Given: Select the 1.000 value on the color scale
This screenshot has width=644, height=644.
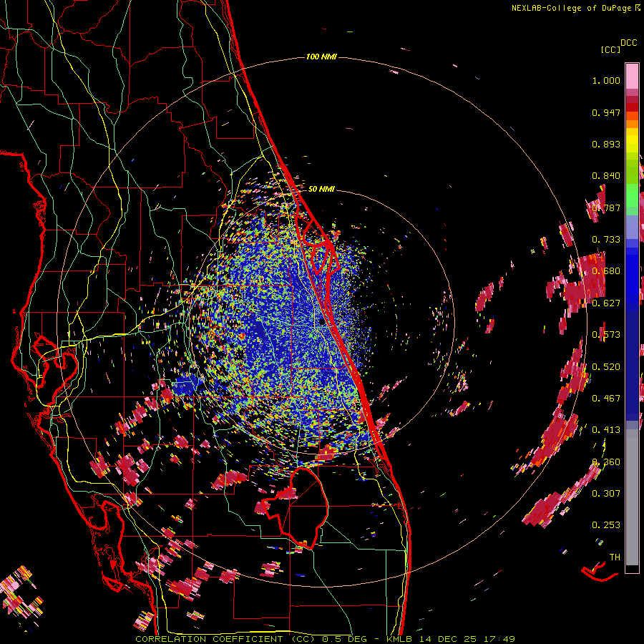Looking at the screenshot, I should click(606, 80).
